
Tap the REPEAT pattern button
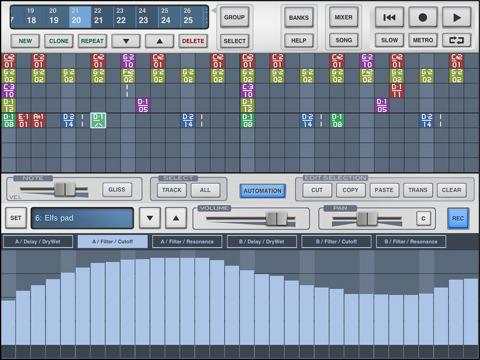coord(92,41)
